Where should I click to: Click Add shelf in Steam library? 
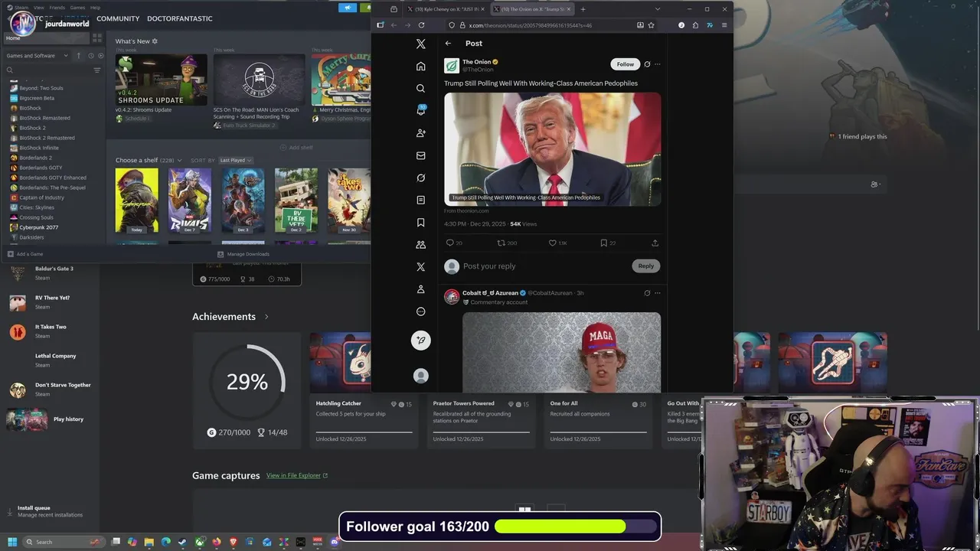click(296, 148)
